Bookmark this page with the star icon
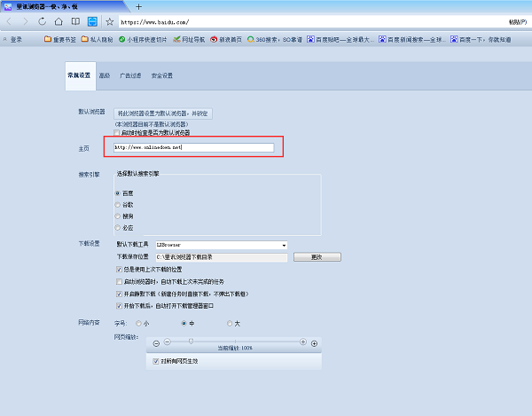 [x=109, y=21]
